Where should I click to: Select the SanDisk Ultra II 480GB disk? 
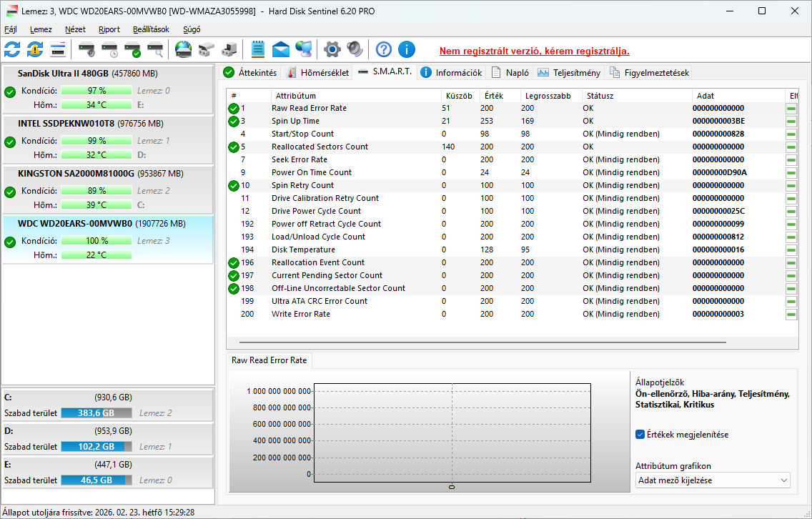(108, 89)
